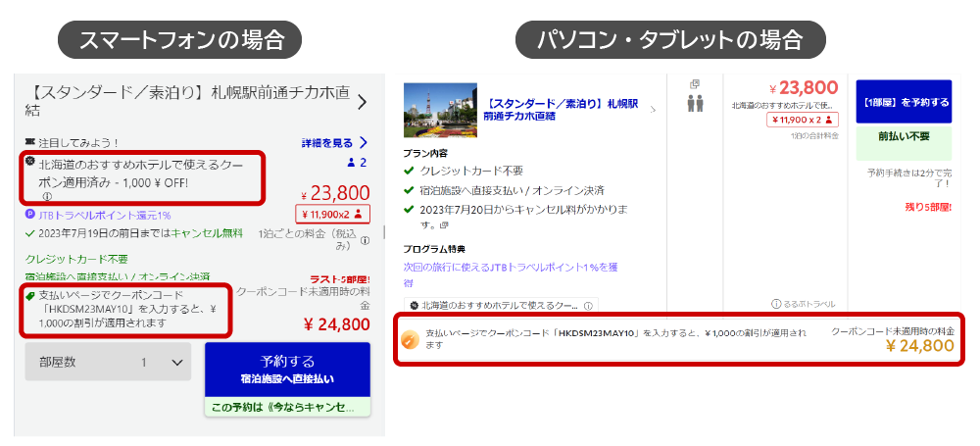Click green checkmark beside クレジットカード不要 PC view

point(409,171)
